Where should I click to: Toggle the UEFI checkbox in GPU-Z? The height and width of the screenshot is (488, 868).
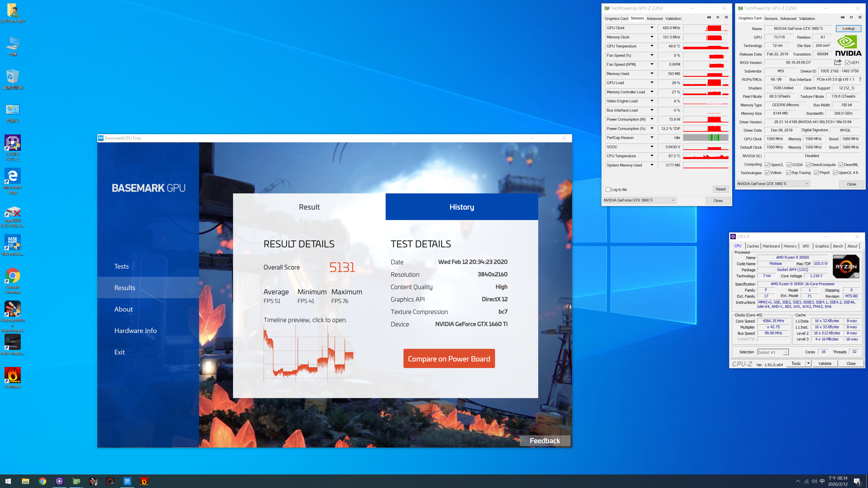click(x=847, y=63)
